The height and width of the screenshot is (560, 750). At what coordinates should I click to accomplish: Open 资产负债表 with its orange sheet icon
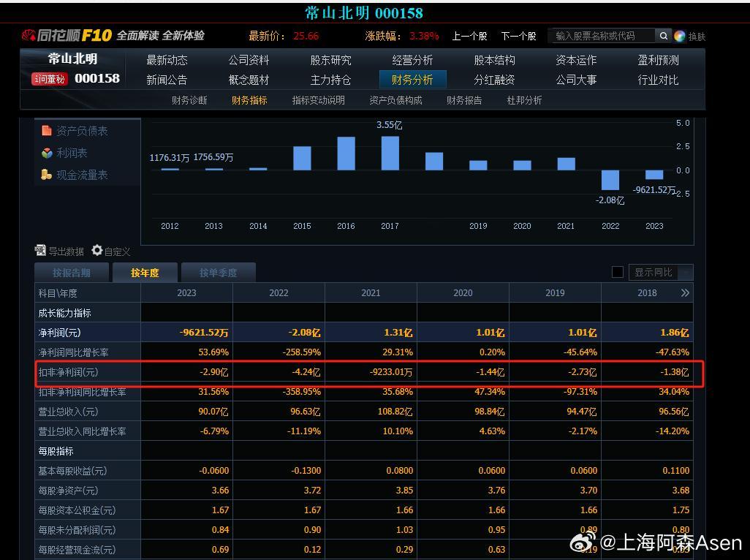tap(75, 131)
